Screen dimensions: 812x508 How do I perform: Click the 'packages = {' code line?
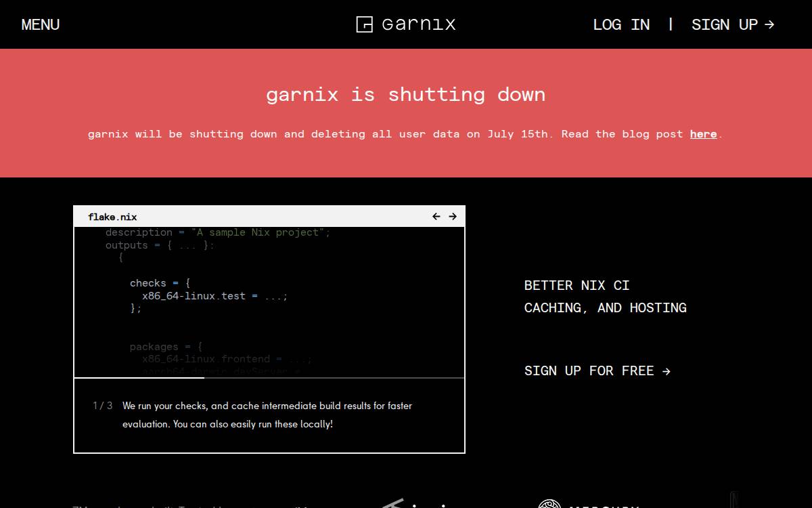click(166, 347)
